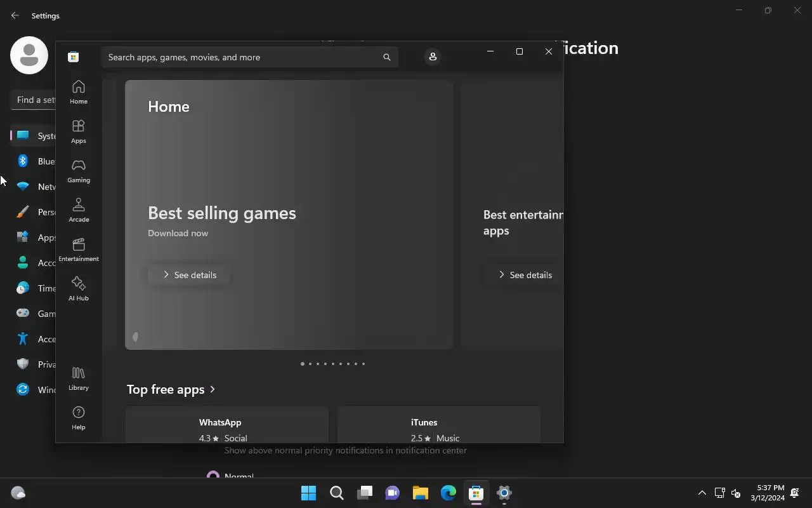Select Bluetooth icon in Settings sidebar
The image size is (812, 508).
coord(23,161)
